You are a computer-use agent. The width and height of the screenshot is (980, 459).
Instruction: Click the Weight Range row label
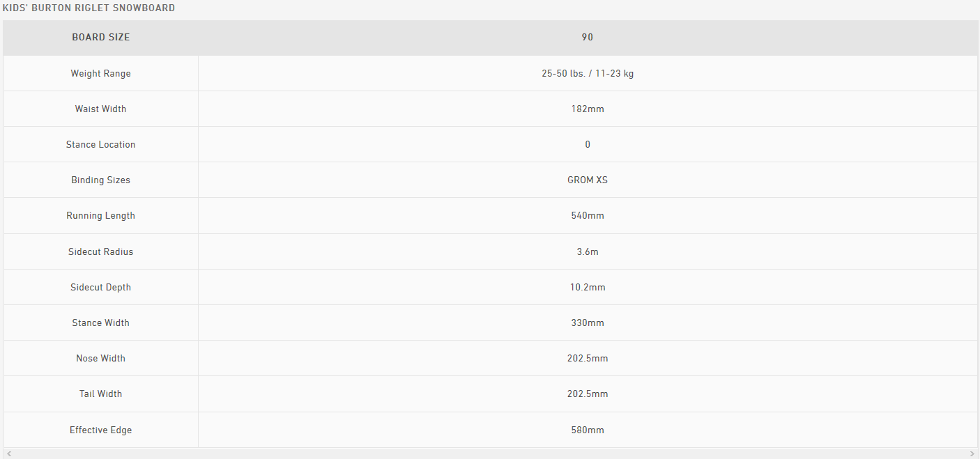coord(100,74)
